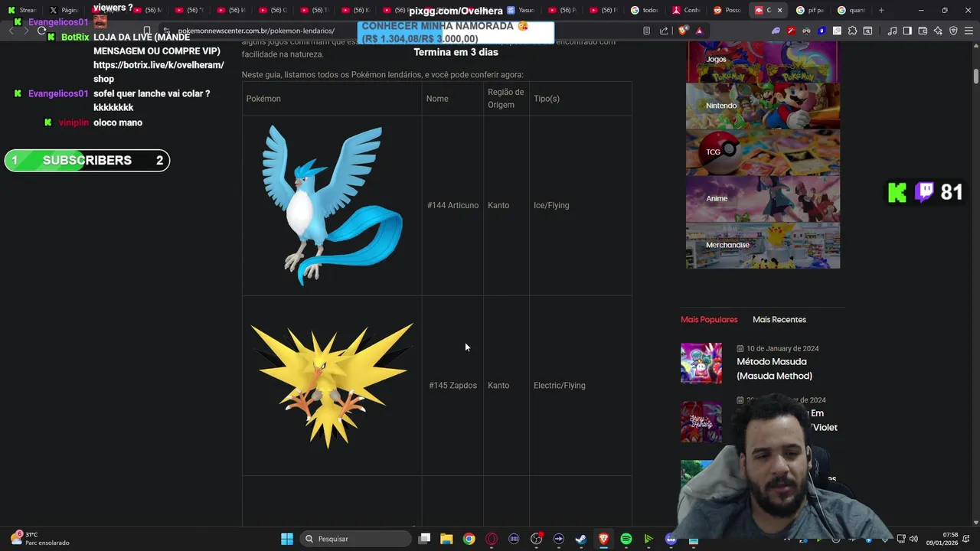Screen dimensions: 980x551
Task: Open Leo AI sparkle icon in toolbar
Action: (x=938, y=31)
